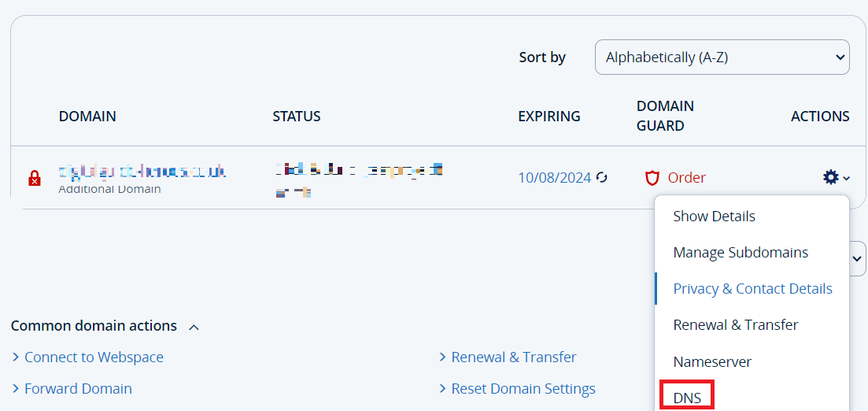This screenshot has height=411, width=868.
Task: Click the arrow icon before Renewal & Transfer link
Action: click(x=442, y=357)
